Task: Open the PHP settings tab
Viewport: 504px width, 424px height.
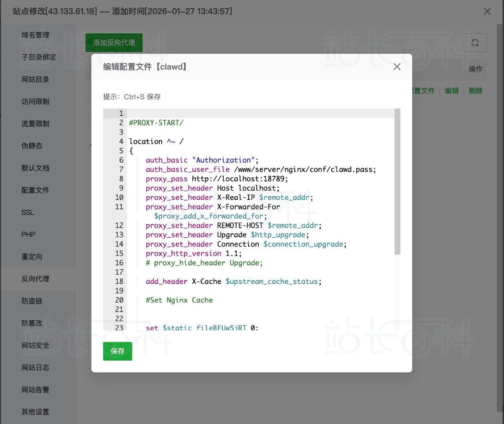Action: point(28,234)
